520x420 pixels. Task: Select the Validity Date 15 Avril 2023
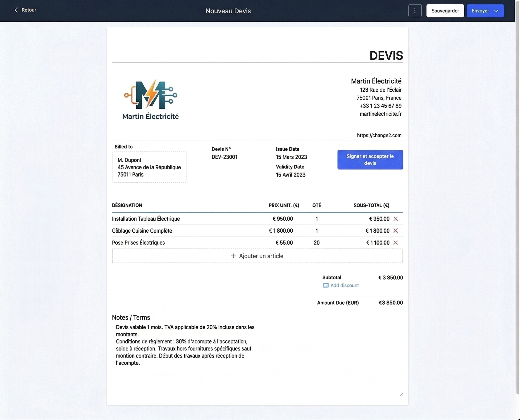[x=291, y=174]
